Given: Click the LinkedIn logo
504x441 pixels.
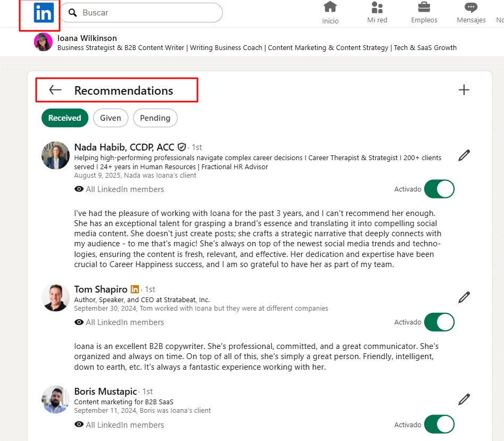Looking at the screenshot, I should point(44,13).
